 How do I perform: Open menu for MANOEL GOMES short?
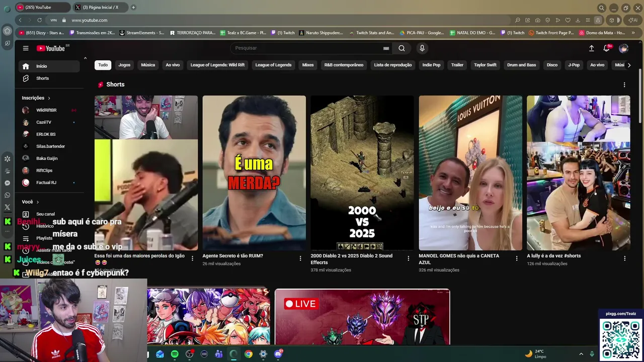[x=517, y=258]
